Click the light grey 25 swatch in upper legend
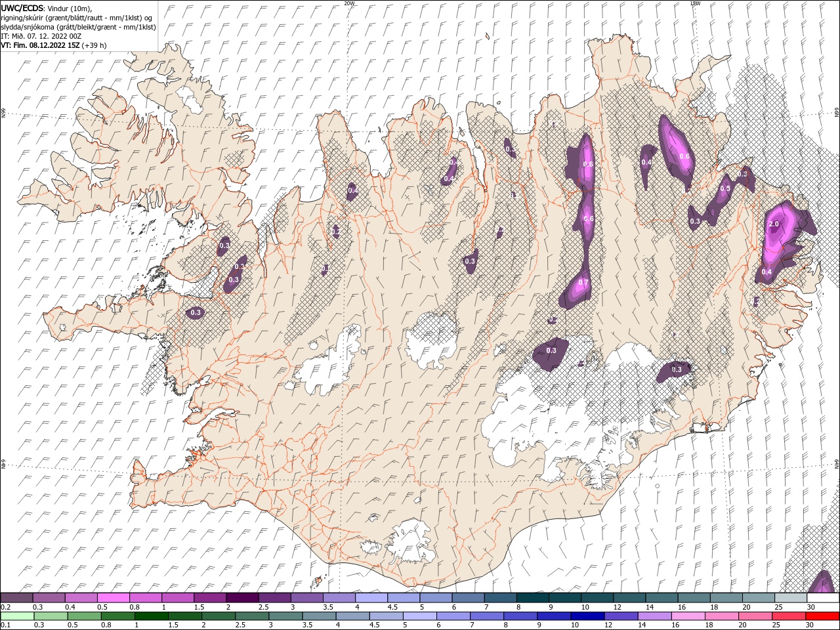This screenshot has height=630, width=840. point(791,598)
